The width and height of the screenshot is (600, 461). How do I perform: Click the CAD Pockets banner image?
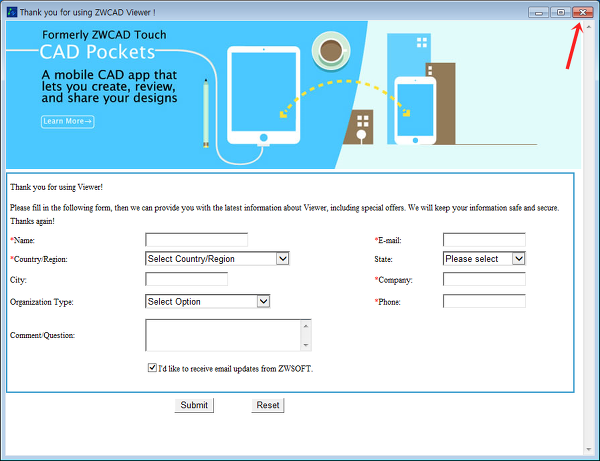click(293, 95)
